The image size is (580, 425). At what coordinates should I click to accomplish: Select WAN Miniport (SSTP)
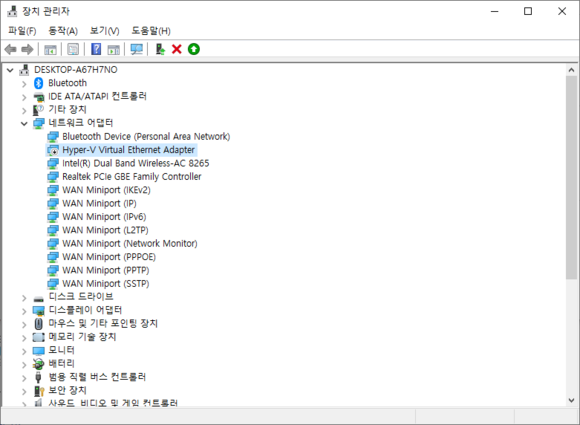(106, 284)
